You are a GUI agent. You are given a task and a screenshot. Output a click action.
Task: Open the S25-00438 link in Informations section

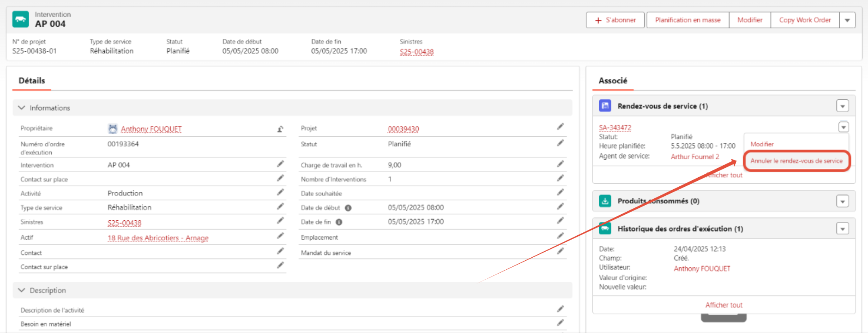pos(124,223)
